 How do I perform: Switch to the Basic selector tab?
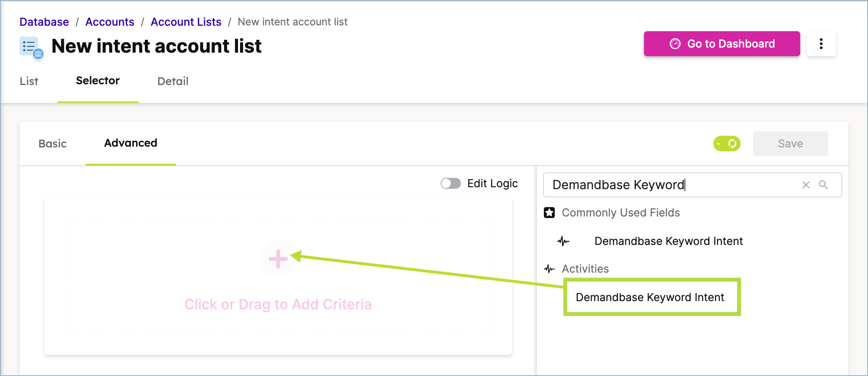(53, 144)
